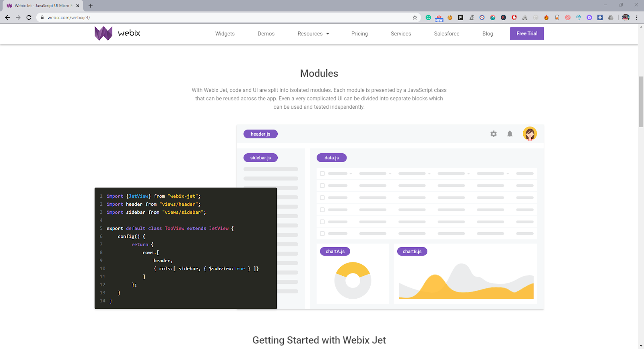Click the user avatar in the mockup header
The height and width of the screenshot is (349, 644).
530,134
